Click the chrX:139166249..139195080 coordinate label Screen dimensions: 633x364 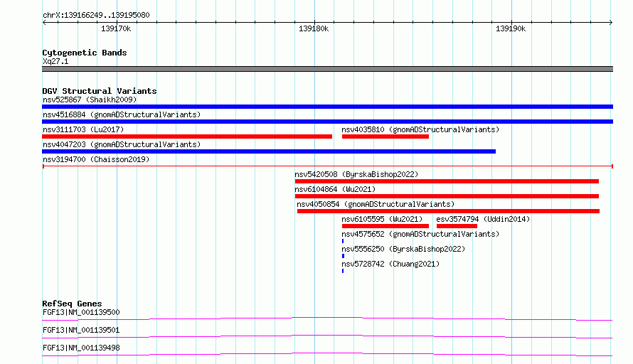click(96, 16)
